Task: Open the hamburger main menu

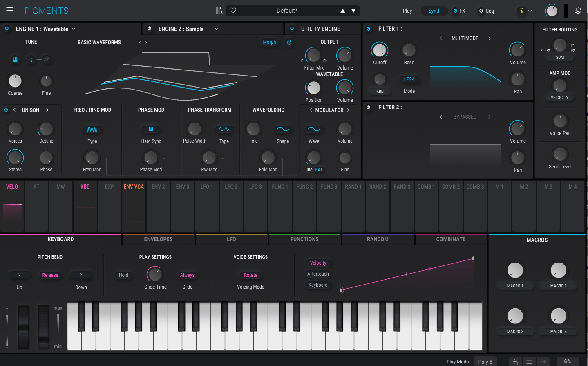Action: tap(10, 11)
